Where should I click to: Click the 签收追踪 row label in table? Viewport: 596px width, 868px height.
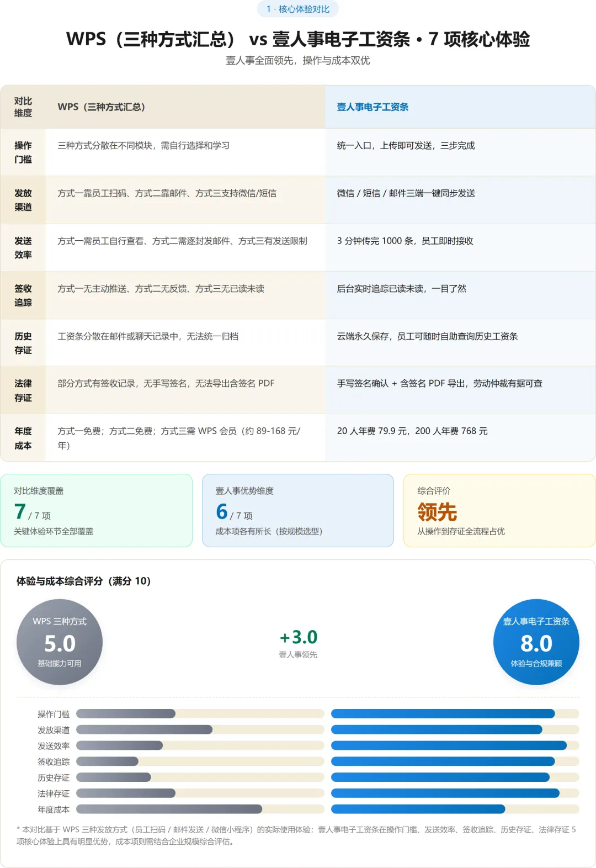23,295
